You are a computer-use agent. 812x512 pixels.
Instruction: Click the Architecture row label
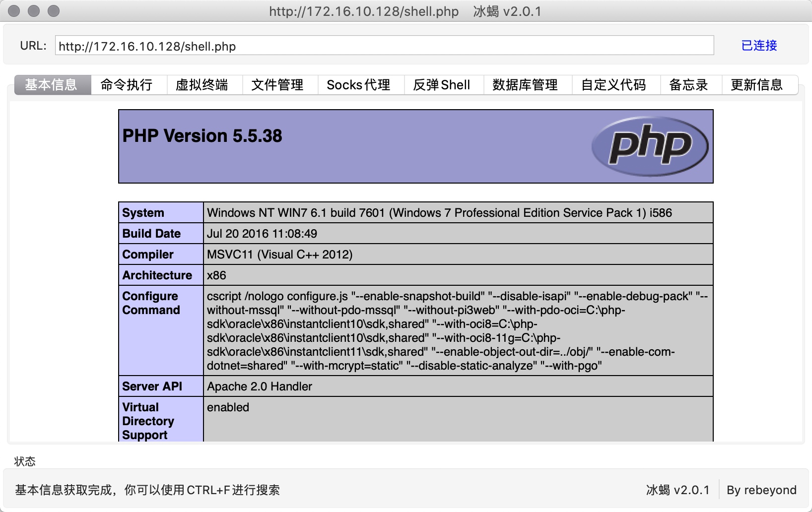[157, 275]
